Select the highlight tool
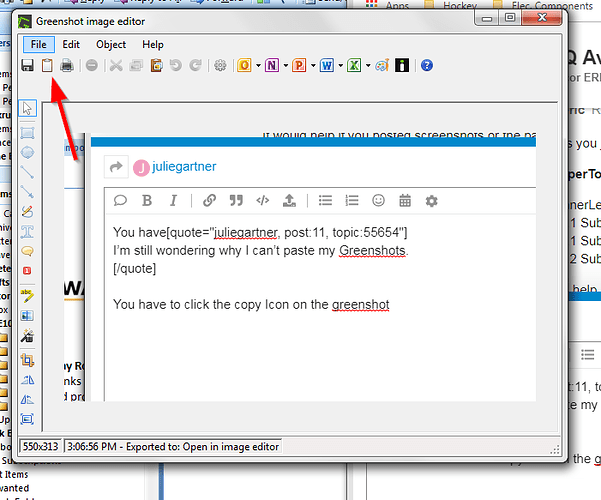Viewport: 601px width, 500px height. point(27,295)
